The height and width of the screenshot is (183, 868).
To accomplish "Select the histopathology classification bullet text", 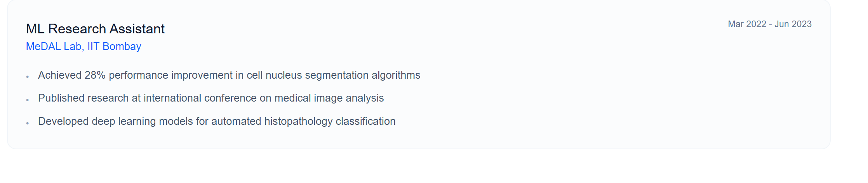I will [217, 121].
